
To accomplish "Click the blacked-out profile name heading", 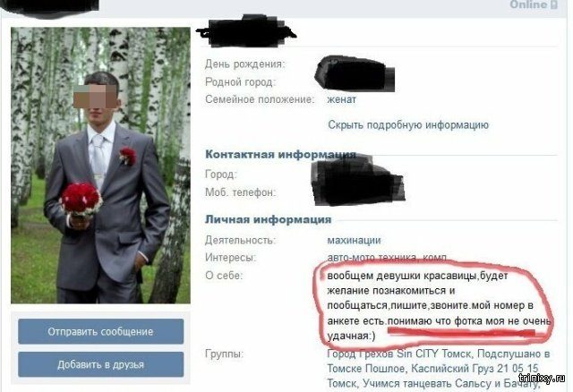I will coord(247,31).
